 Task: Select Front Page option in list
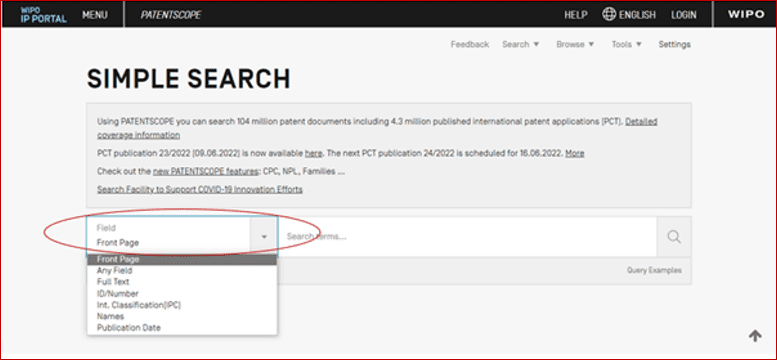(x=182, y=259)
